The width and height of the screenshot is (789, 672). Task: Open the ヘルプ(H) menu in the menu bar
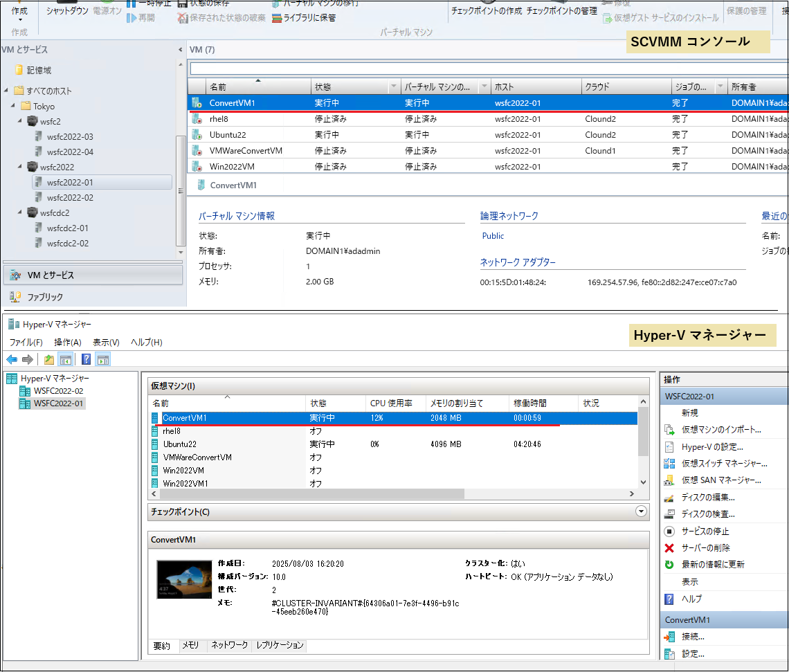pos(147,343)
